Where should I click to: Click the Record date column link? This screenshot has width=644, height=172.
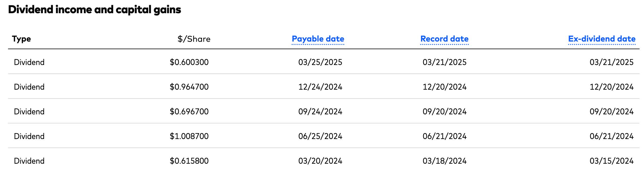click(x=444, y=39)
